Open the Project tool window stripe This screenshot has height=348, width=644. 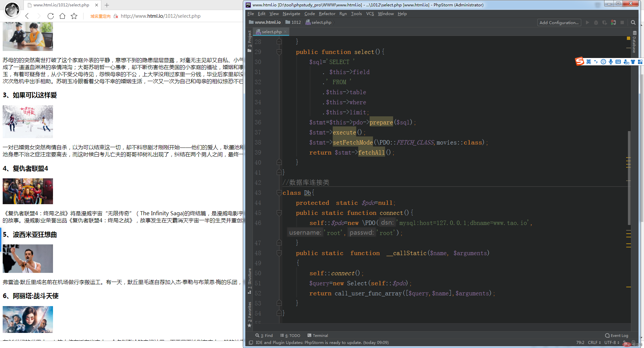[x=250, y=41]
